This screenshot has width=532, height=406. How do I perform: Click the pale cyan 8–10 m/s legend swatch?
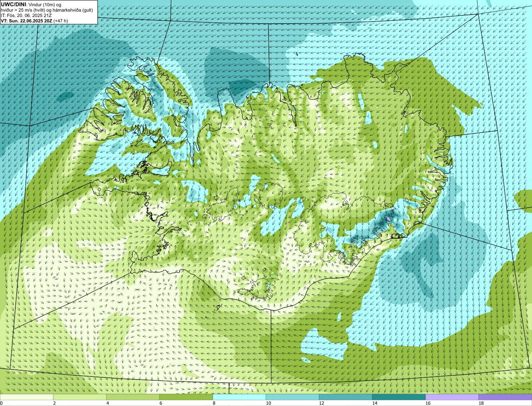[x=239, y=397]
